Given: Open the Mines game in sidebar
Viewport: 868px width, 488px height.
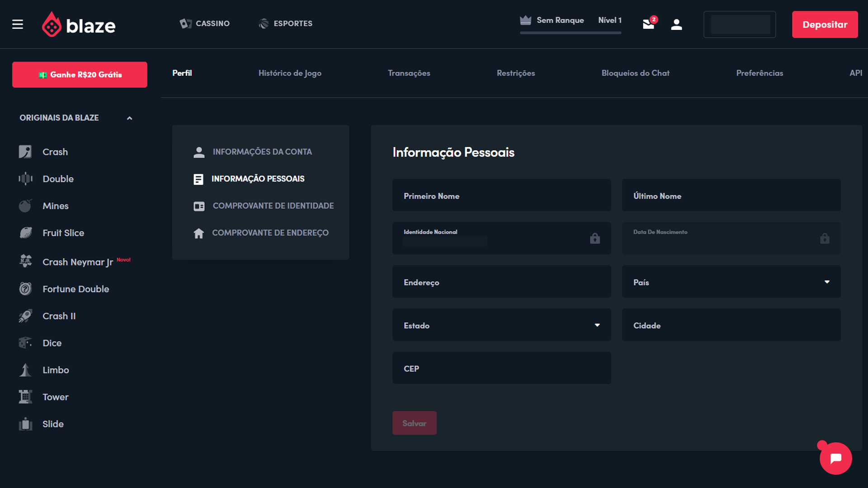Looking at the screenshot, I should 55,206.
